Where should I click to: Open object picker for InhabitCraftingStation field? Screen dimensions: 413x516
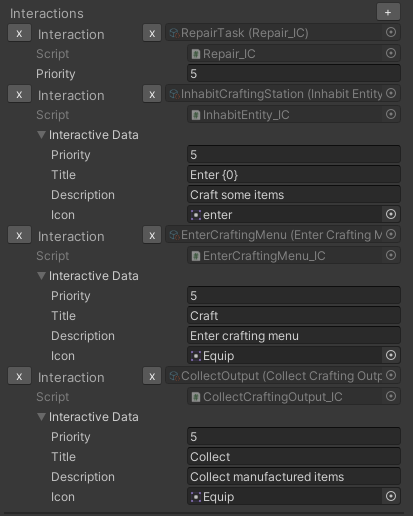(391, 93)
